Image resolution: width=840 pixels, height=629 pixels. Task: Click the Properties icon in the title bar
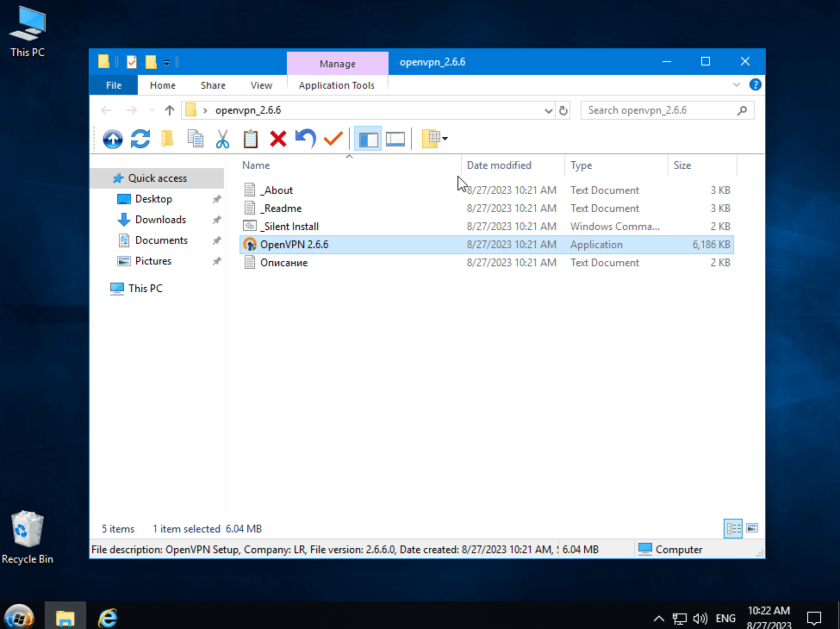click(x=132, y=62)
